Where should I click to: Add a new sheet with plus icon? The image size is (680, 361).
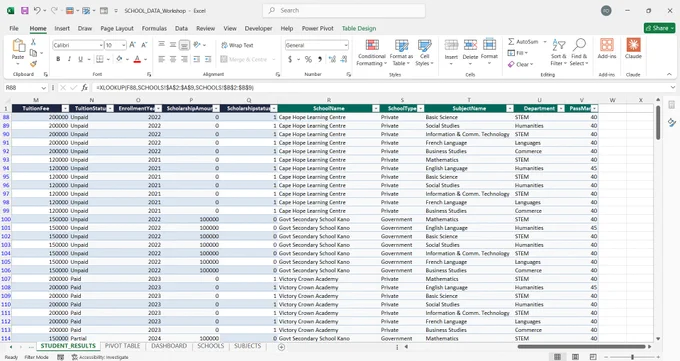click(x=281, y=347)
